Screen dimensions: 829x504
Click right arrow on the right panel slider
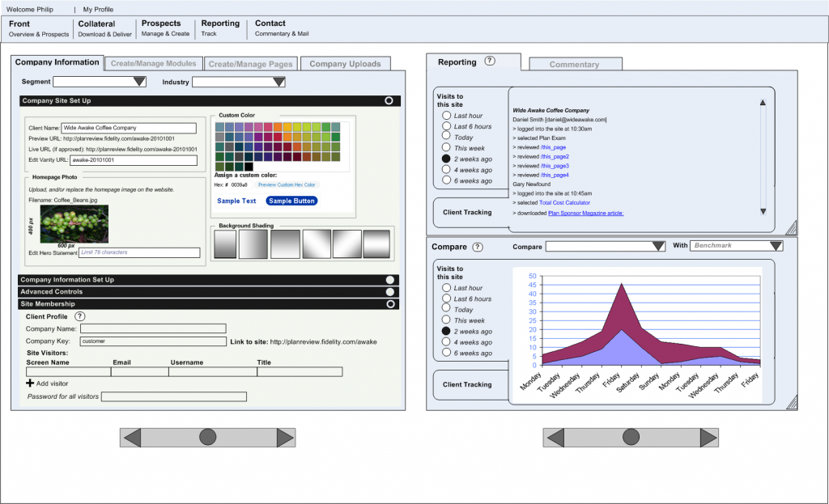(x=708, y=438)
